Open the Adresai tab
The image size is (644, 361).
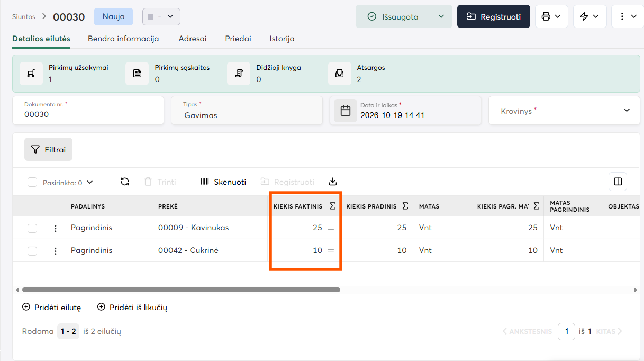(x=193, y=39)
